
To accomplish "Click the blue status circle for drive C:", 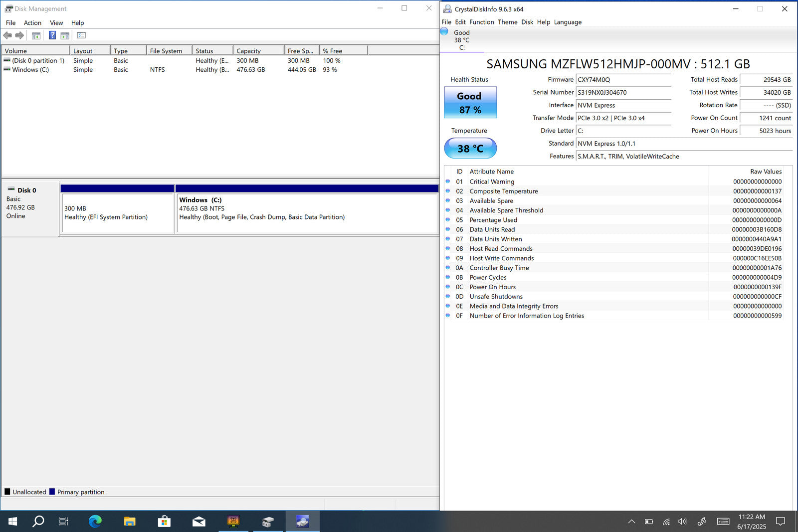I will 444,32.
